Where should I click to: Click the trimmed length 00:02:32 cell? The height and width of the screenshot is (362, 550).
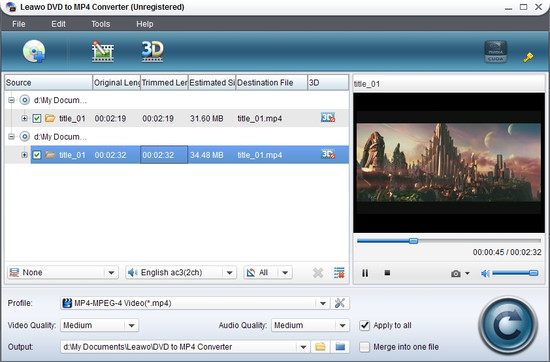164,155
